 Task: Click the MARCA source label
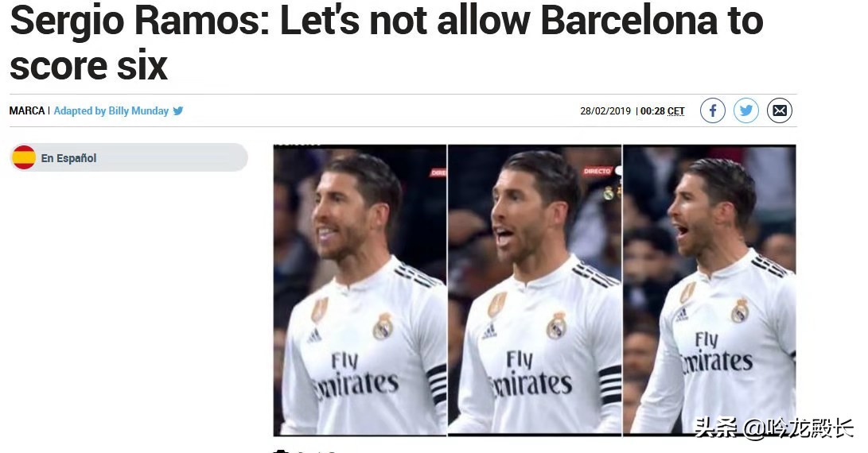point(26,110)
